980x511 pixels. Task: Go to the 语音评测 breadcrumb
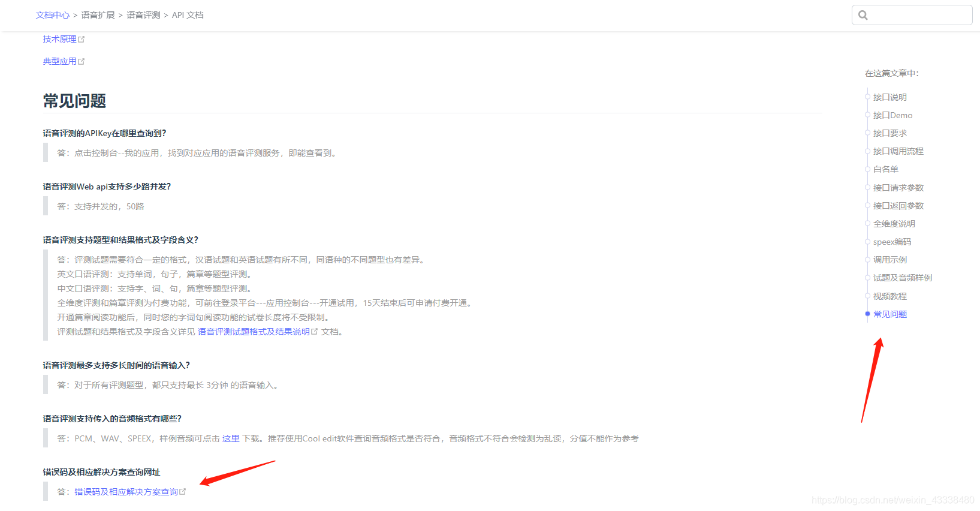pos(143,15)
